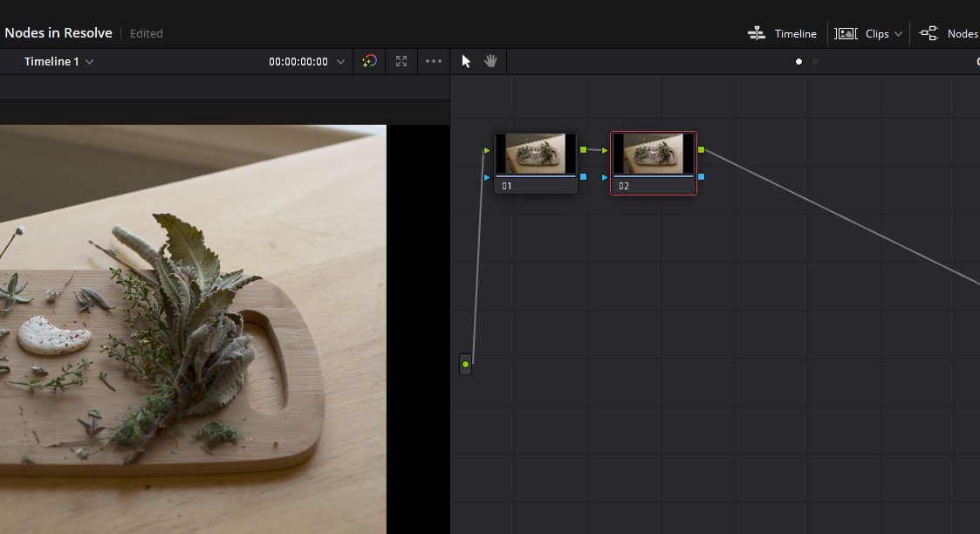Open the three-dot viewer options icon
Viewport: 980px width, 534px height.
433,61
